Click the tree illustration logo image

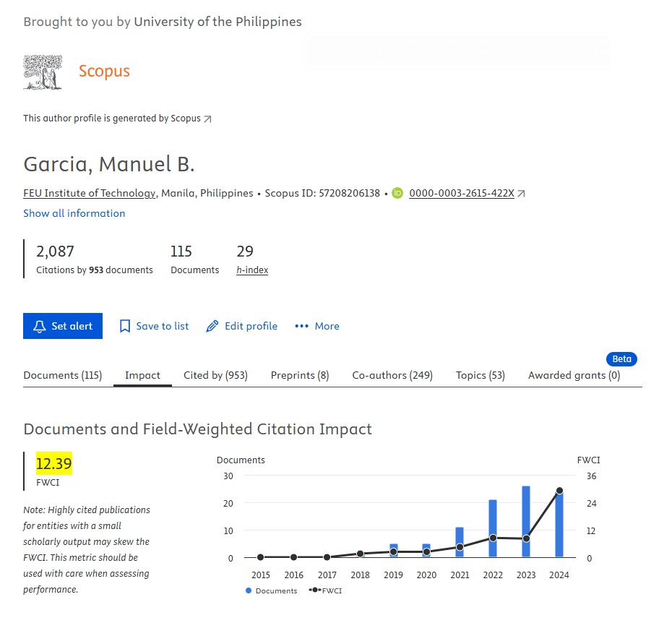pos(43,72)
